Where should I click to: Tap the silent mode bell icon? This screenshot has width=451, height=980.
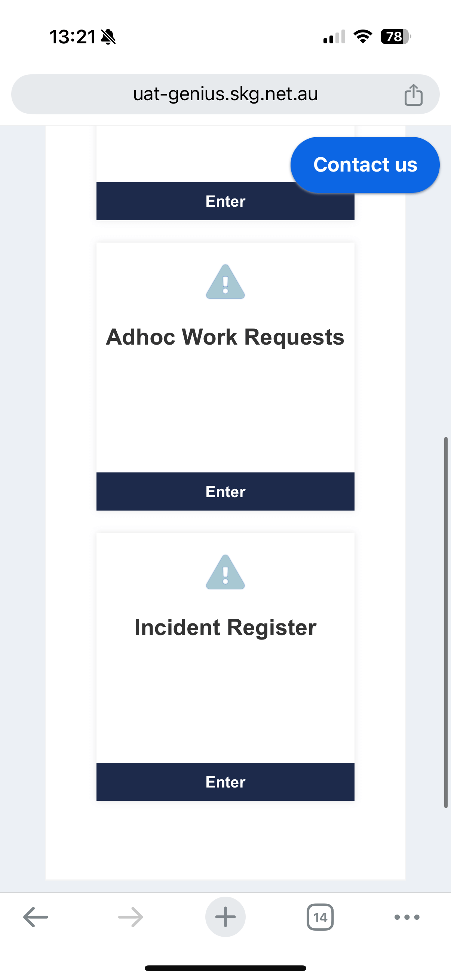[x=108, y=37]
